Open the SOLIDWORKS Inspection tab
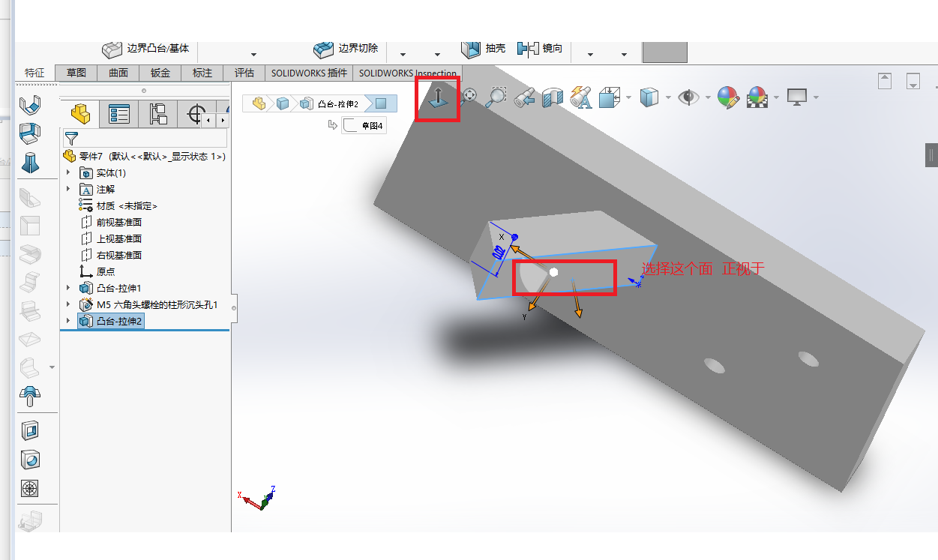This screenshot has width=938, height=560. pyautogui.click(x=408, y=73)
